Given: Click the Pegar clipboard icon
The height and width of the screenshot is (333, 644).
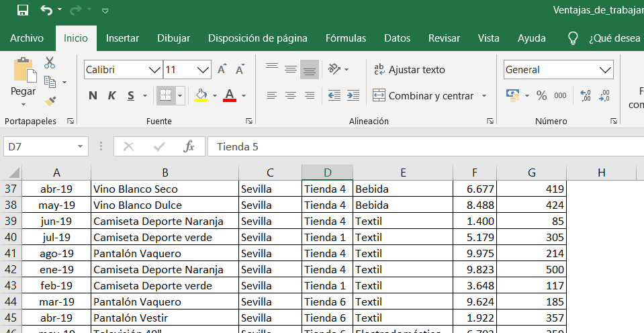Looking at the screenshot, I should click(x=25, y=70).
